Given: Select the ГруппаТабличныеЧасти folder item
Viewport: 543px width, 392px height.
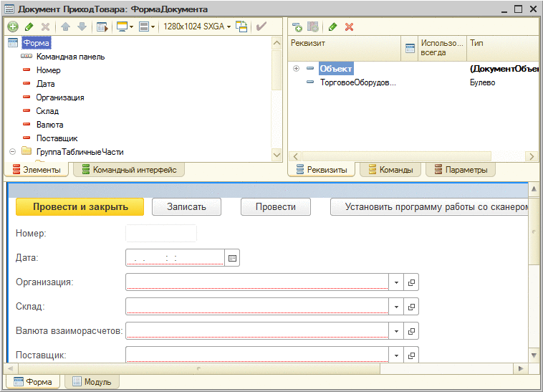Looking at the screenshot, I should (80, 152).
